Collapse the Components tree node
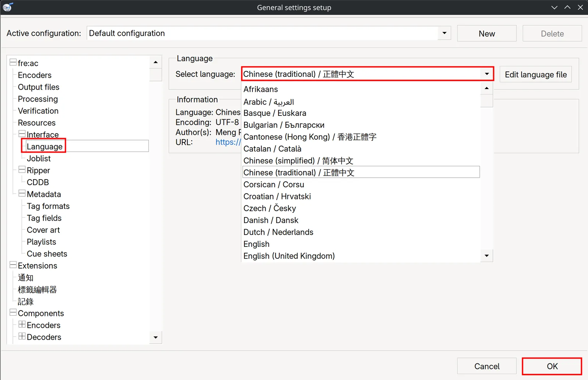 [13, 313]
